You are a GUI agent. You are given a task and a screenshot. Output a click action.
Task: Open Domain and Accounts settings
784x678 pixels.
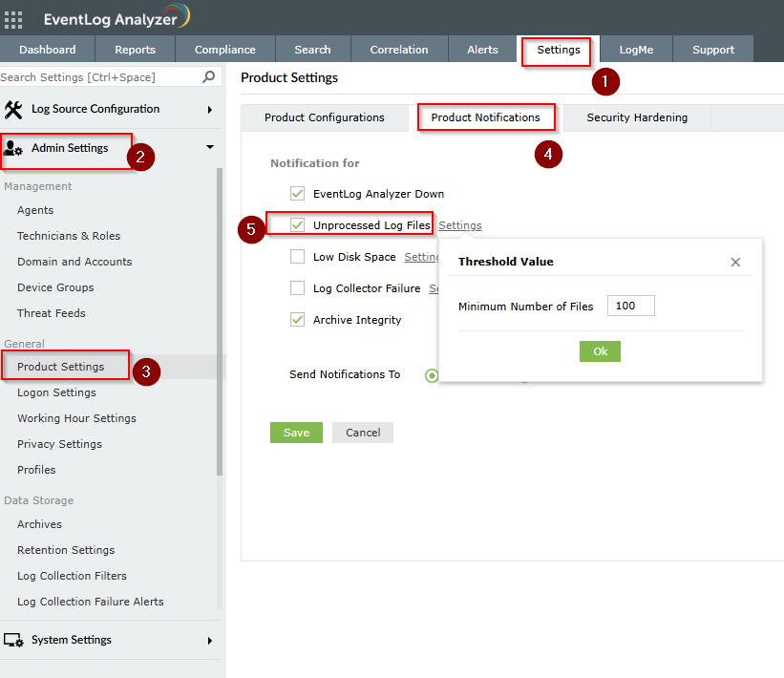(x=74, y=262)
